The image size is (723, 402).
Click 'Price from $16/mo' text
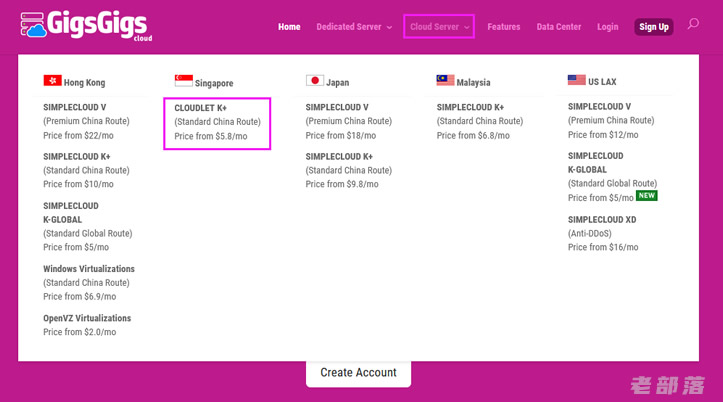pos(603,247)
